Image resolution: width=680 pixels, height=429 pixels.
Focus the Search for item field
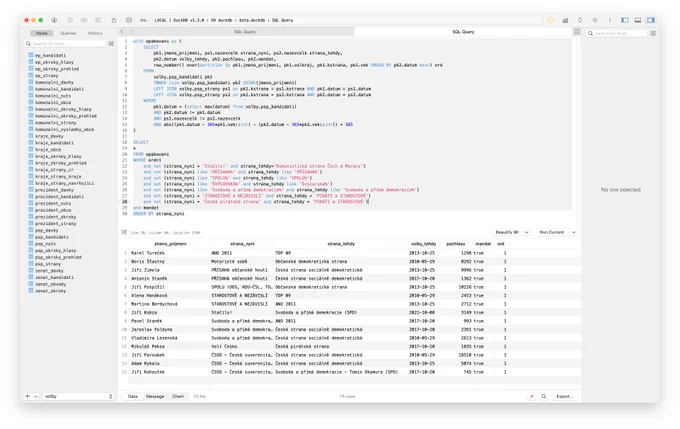pos(65,44)
